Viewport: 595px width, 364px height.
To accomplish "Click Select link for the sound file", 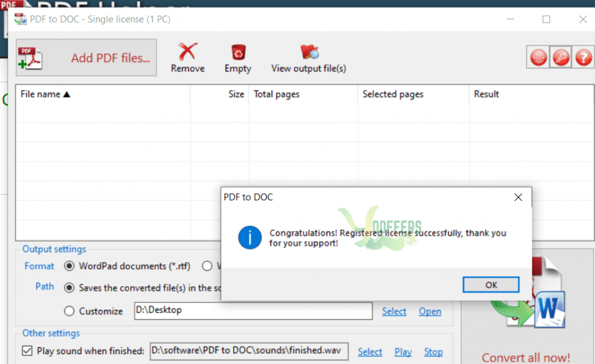I will click(x=370, y=352).
